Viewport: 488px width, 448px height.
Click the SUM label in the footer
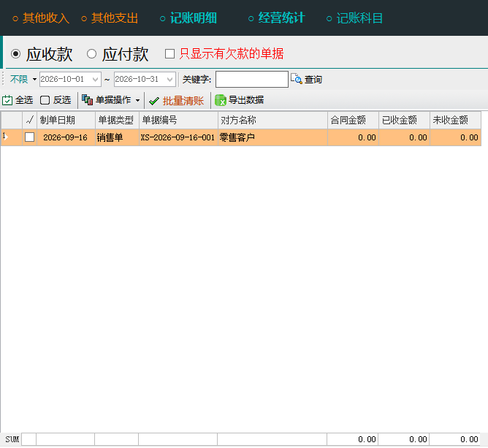click(12, 439)
